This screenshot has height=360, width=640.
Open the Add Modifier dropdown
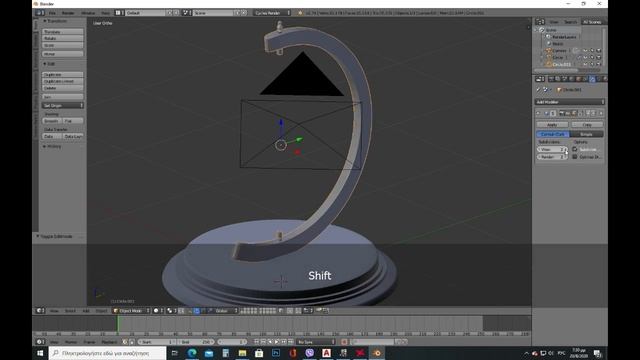[570, 102]
